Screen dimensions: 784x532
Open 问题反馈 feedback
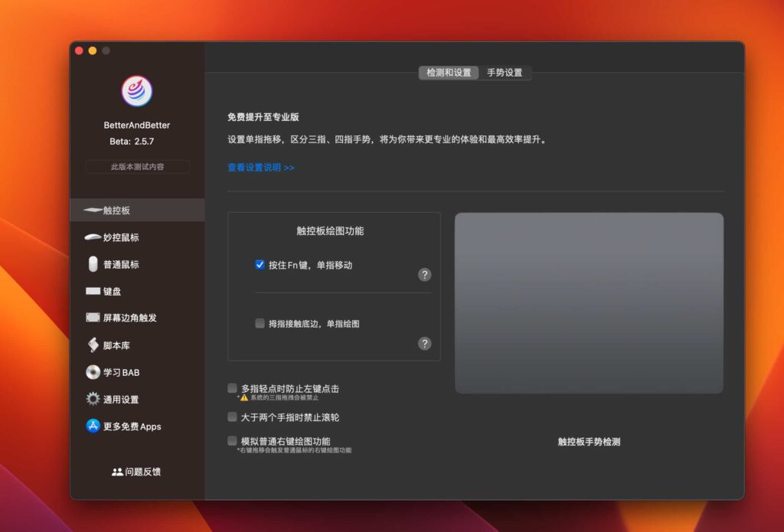pyautogui.click(x=136, y=472)
